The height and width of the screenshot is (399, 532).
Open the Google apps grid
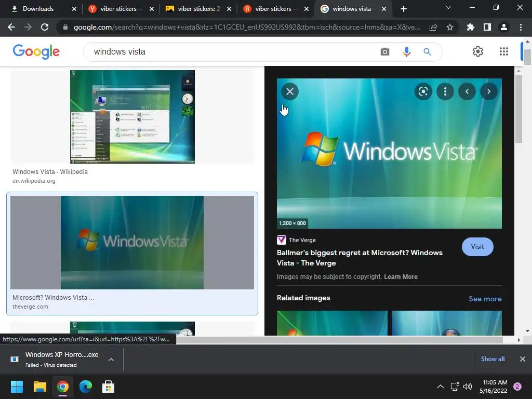(504, 51)
